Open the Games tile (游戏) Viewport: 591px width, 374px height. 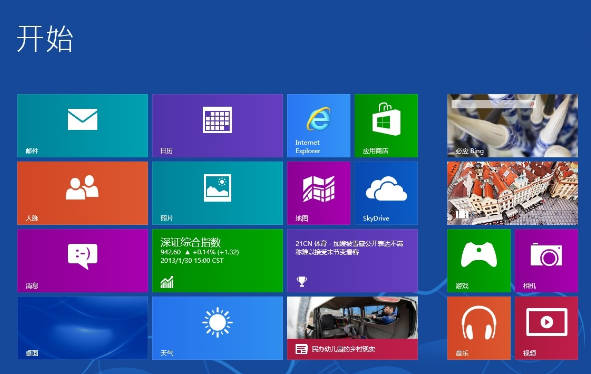(479, 261)
